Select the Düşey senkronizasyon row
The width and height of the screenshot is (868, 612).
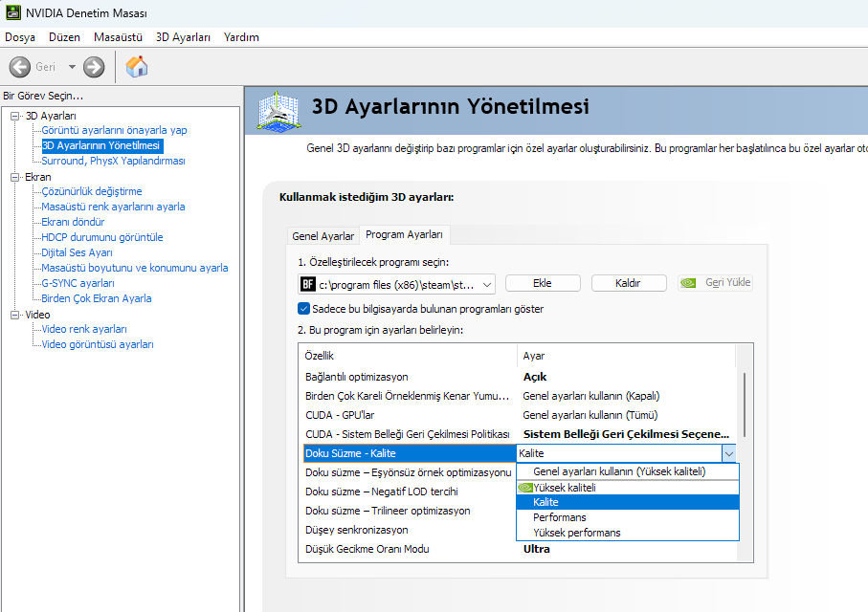(x=409, y=530)
